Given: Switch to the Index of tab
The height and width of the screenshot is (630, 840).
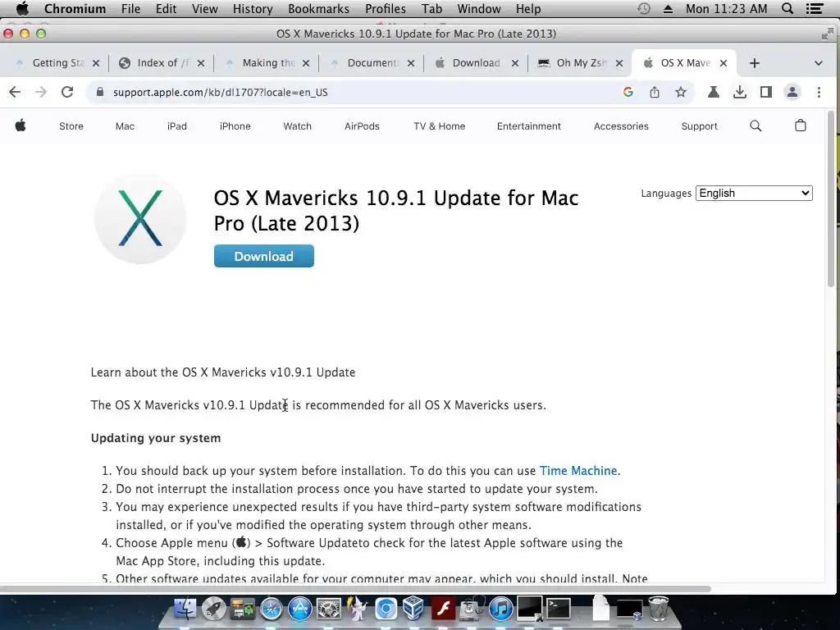Looking at the screenshot, I should (161, 63).
